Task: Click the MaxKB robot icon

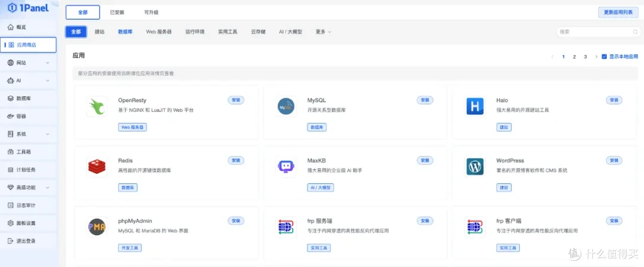Action: pos(286,167)
